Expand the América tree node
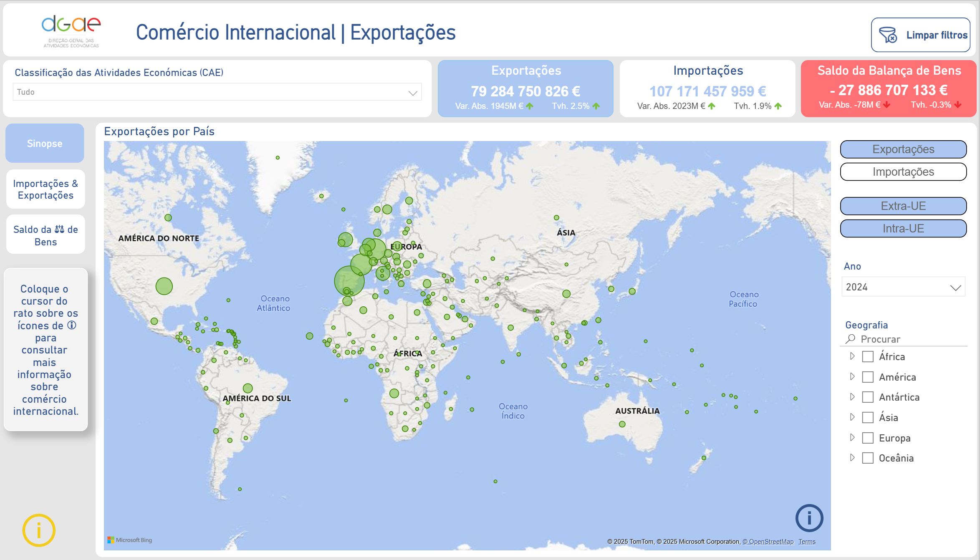 [852, 377]
